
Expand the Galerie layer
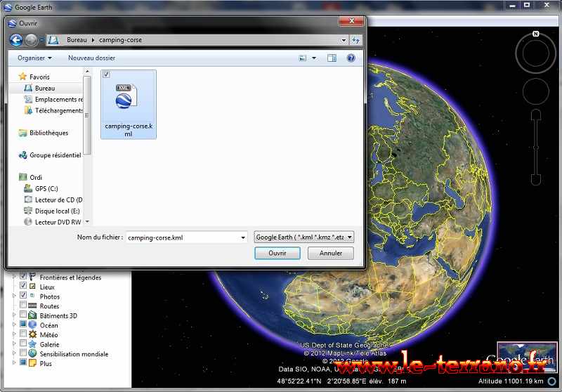(14, 344)
